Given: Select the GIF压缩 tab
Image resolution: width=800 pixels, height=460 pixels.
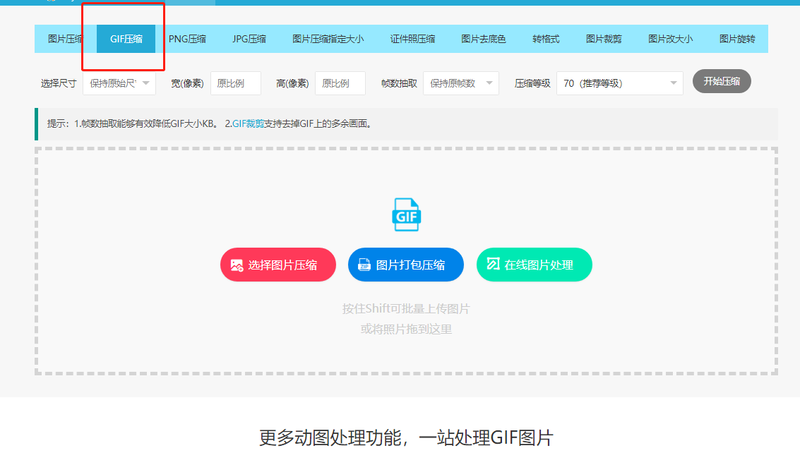Looking at the screenshot, I should point(126,39).
